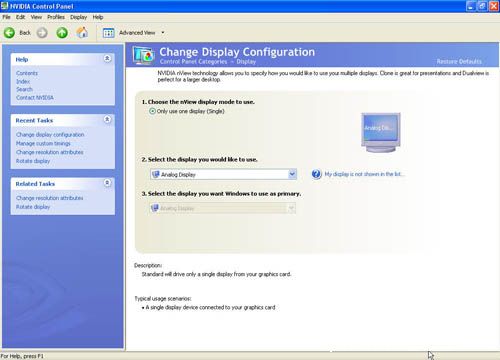Viewport: 500px width, 360px height.
Task: Click the help question mark icon
Action: click(x=316, y=174)
